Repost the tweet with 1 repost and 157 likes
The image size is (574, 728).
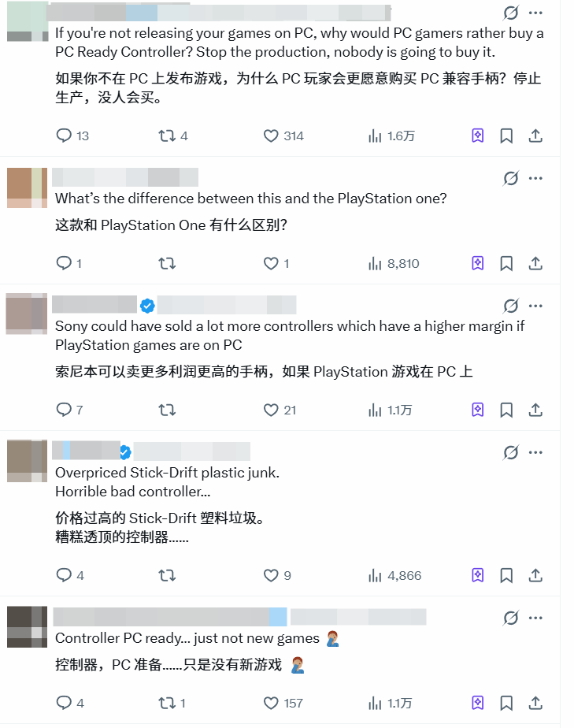pyautogui.click(x=167, y=703)
